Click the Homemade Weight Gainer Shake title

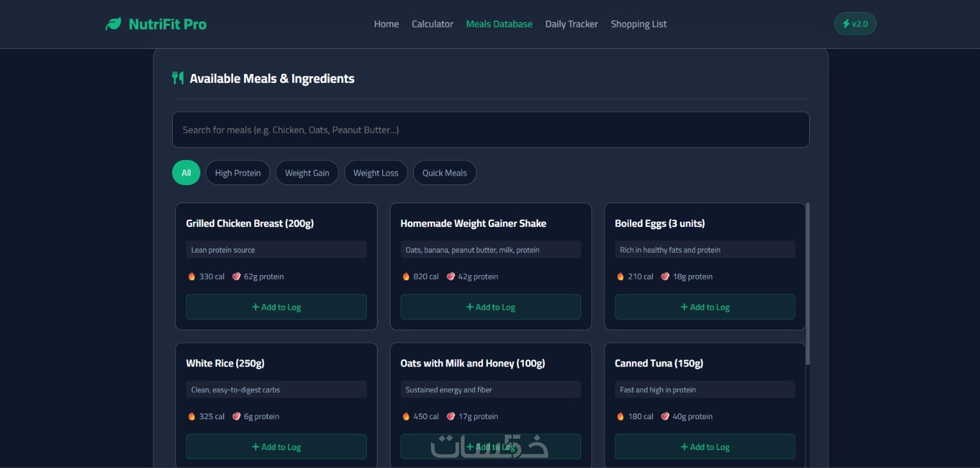[473, 223]
